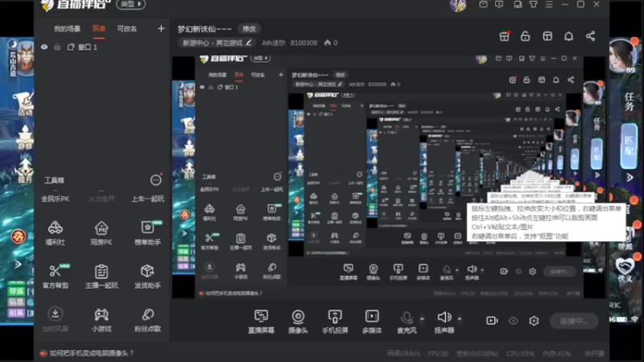The image size is (644, 362).
Task: Click the flame popularity icon near 8100309
Action: point(328,43)
